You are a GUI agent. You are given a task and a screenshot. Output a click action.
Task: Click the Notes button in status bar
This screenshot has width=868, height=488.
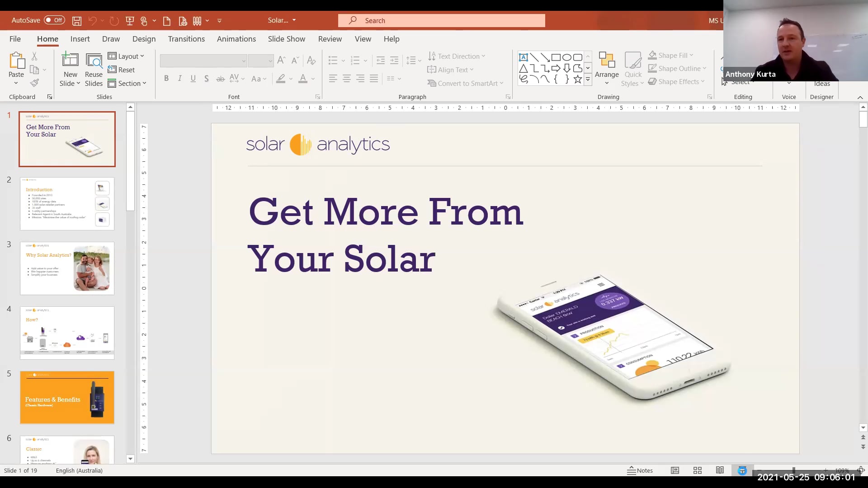(640, 470)
